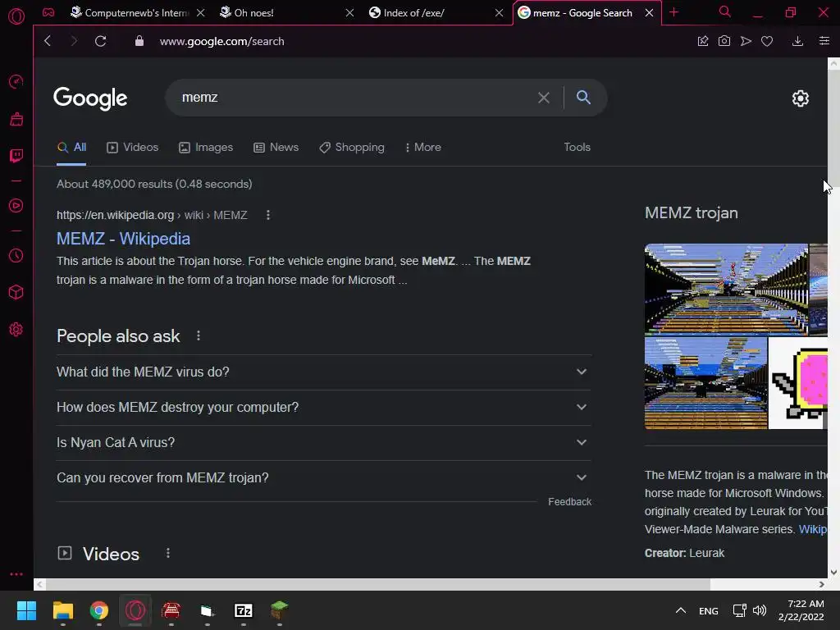Open Opera settings gear in sidebar
Viewport: 840px width, 630px height.
coord(16,330)
